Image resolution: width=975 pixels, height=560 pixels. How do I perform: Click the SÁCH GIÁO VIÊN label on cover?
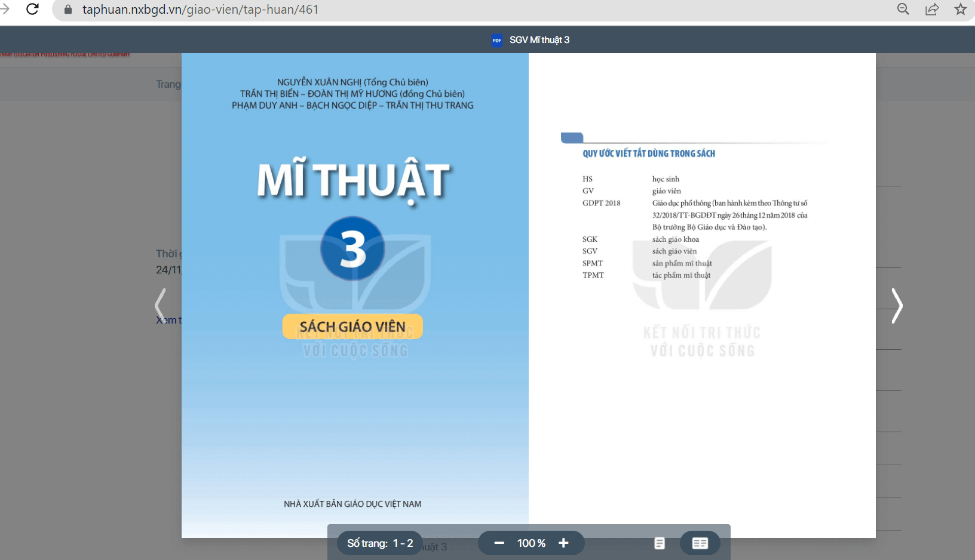352,327
